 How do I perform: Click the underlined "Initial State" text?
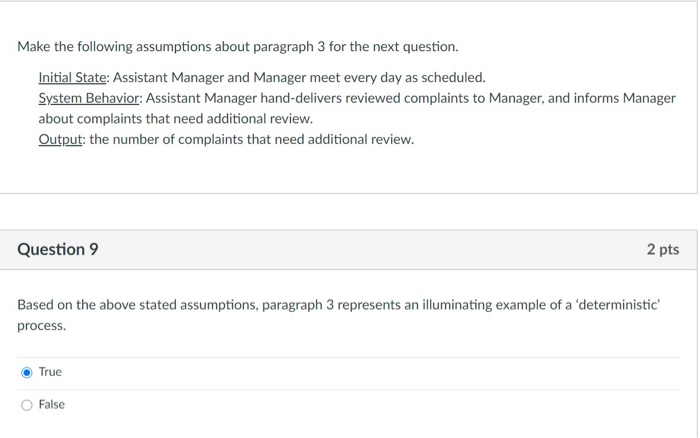[x=72, y=77]
